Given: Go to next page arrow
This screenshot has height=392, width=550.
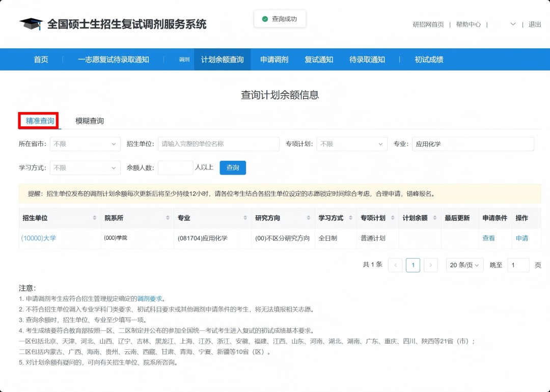Looking at the screenshot, I should click(x=431, y=265).
